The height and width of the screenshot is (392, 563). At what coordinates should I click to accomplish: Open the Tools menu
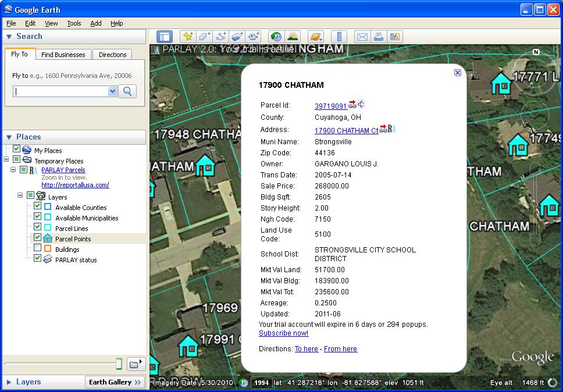pos(74,23)
